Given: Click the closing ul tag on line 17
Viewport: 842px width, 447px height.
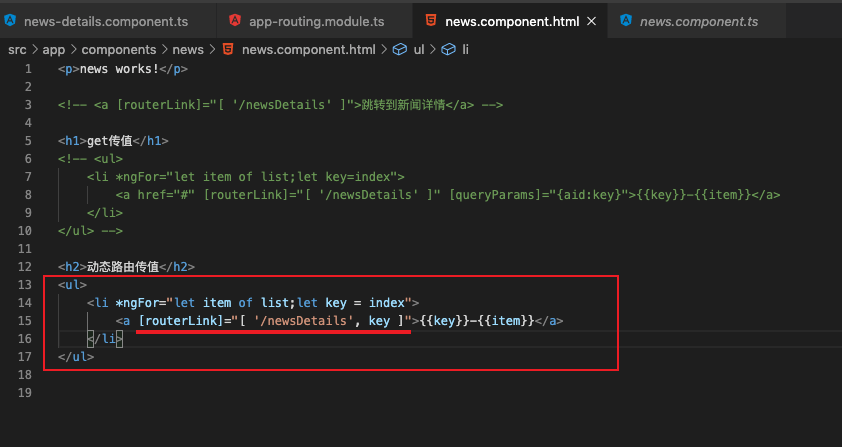Looking at the screenshot, I should (x=76, y=357).
